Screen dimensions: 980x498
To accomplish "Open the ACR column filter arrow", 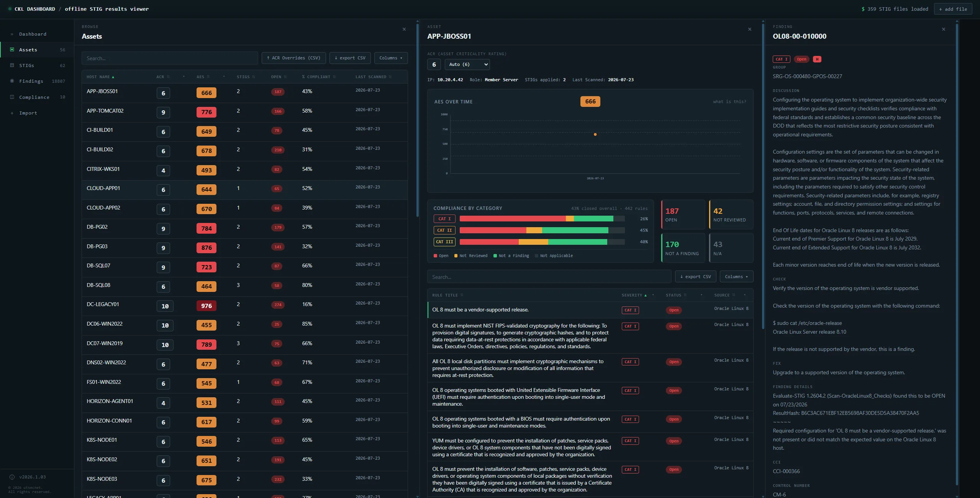I will coord(184,77).
